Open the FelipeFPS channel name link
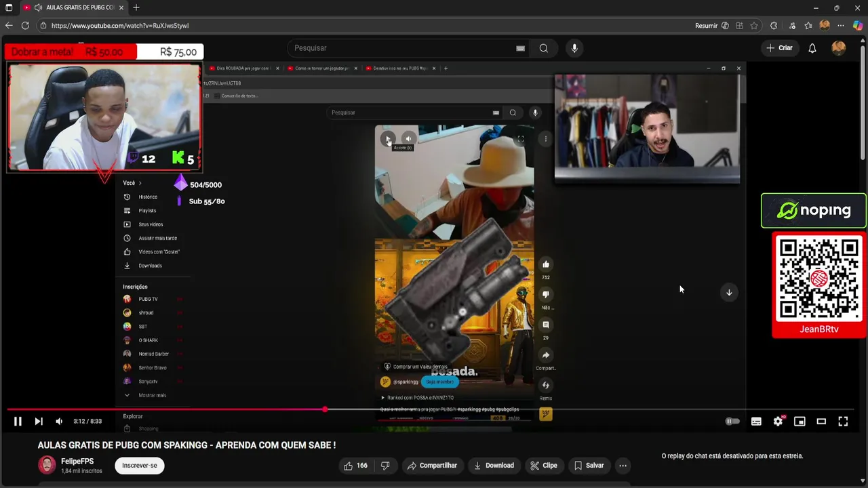This screenshot has height=488, width=868. (77, 461)
